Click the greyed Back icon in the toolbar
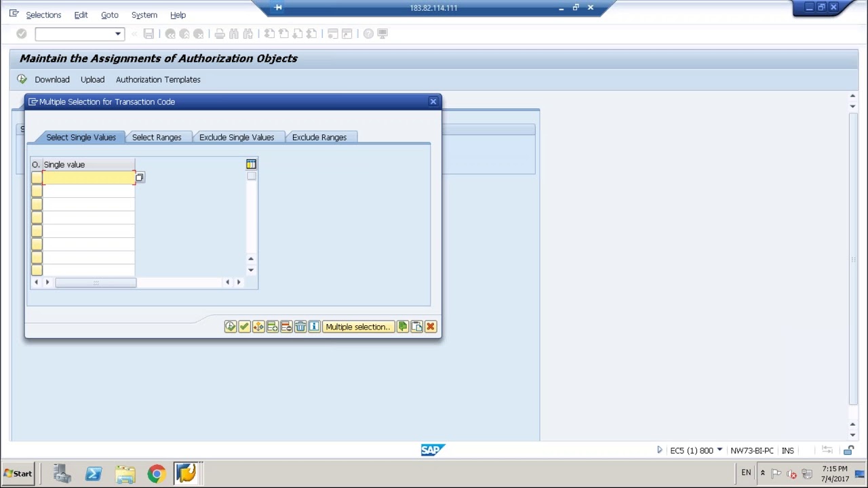The image size is (868, 488). coord(170,34)
